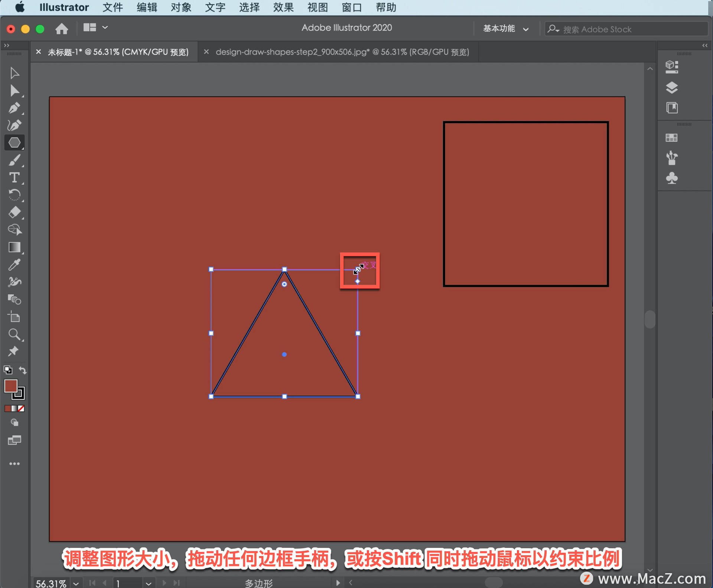Select the Direct Selection tool
713x588 pixels.
(14, 91)
